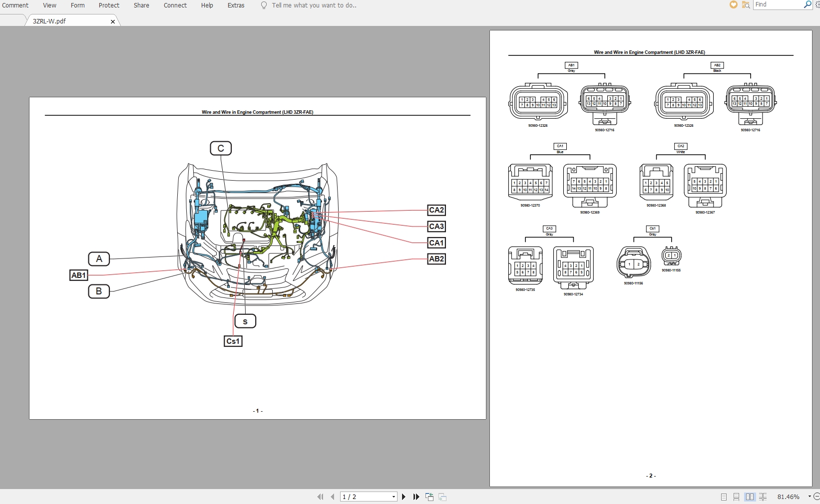Jump to the last page
This screenshot has width=820, height=504.
pos(416,497)
